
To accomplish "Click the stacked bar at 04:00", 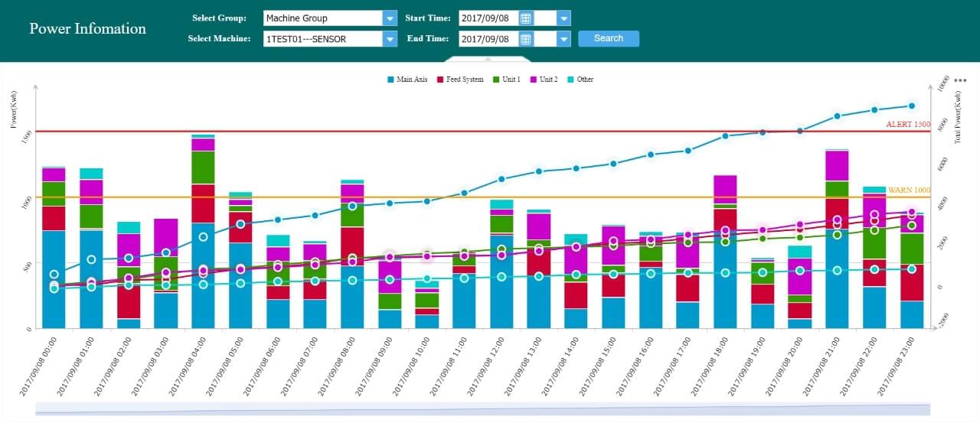I will [x=203, y=232].
